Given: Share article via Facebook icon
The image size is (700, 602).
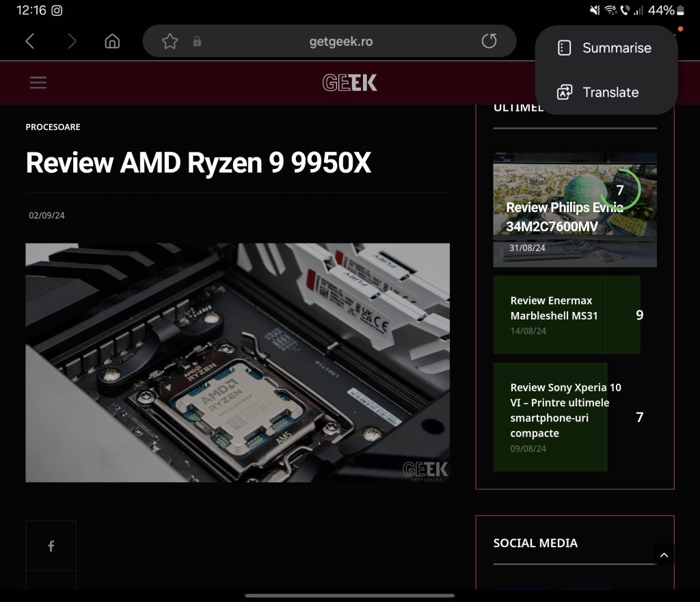Looking at the screenshot, I should coord(51,546).
